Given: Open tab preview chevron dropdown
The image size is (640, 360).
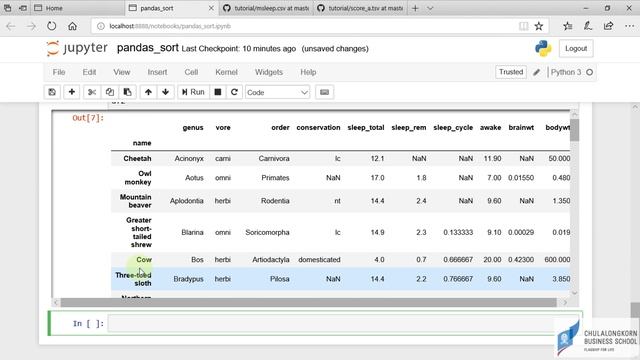Looking at the screenshot, I should [x=430, y=8].
